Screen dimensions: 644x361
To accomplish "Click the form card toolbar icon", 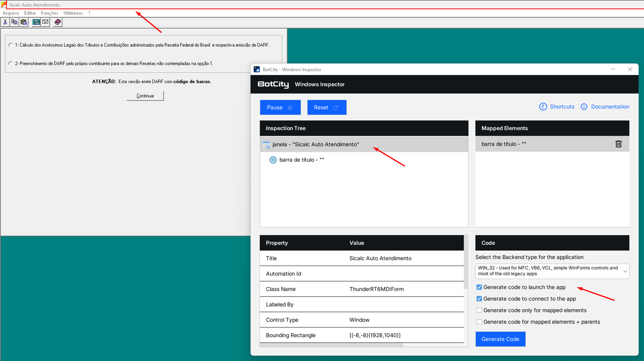I will pos(46,22).
